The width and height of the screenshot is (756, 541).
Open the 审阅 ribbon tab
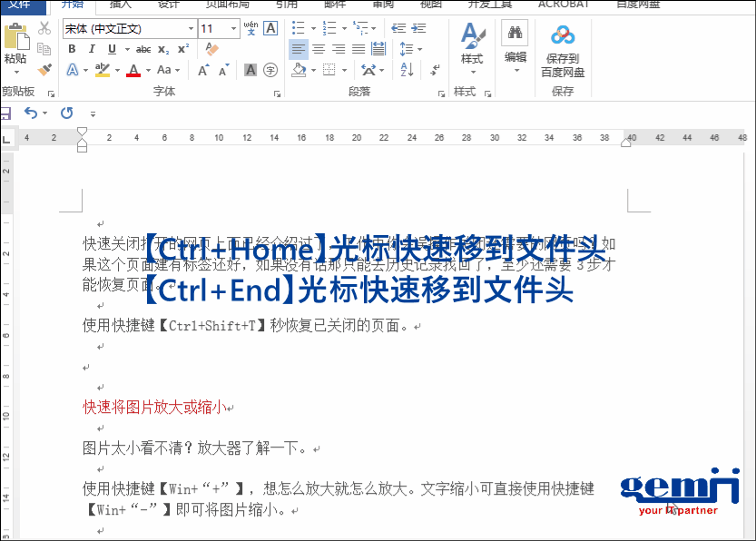point(382,5)
